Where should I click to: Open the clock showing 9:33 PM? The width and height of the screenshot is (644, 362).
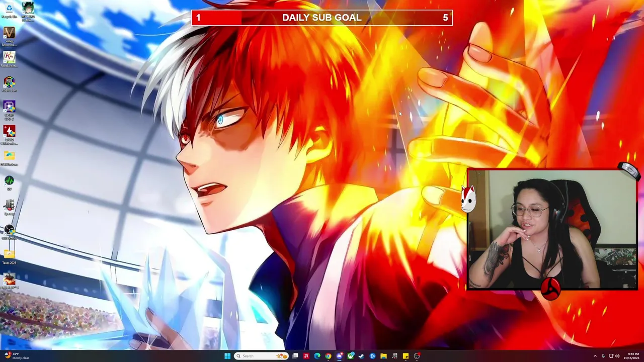click(632, 356)
